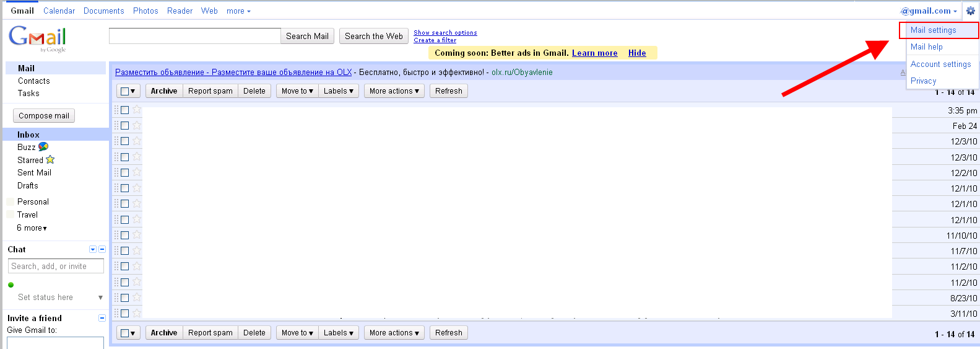Go to Photos in top navigation
980x349 pixels.
pyautogui.click(x=145, y=11)
